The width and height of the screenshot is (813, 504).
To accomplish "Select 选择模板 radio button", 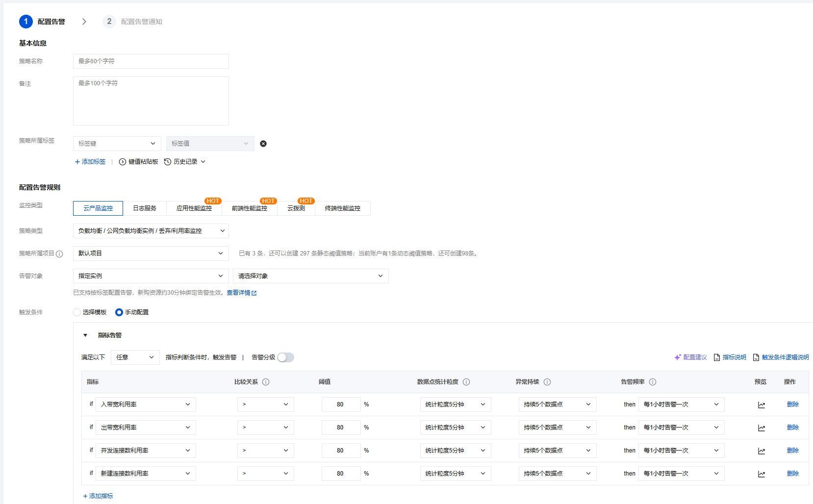I will click(x=77, y=312).
